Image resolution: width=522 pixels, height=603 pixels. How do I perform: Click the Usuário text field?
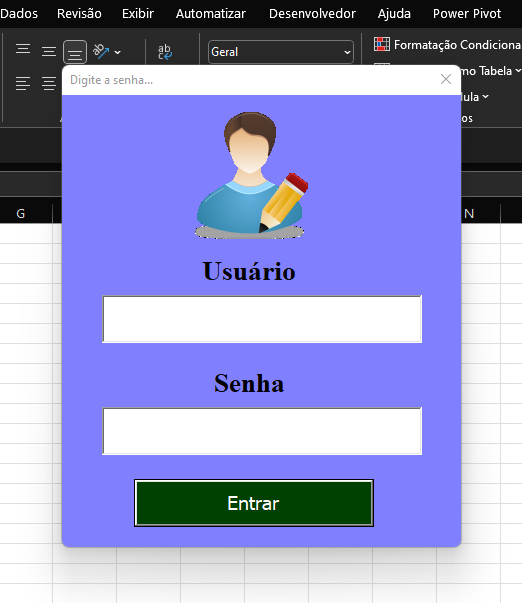point(262,319)
